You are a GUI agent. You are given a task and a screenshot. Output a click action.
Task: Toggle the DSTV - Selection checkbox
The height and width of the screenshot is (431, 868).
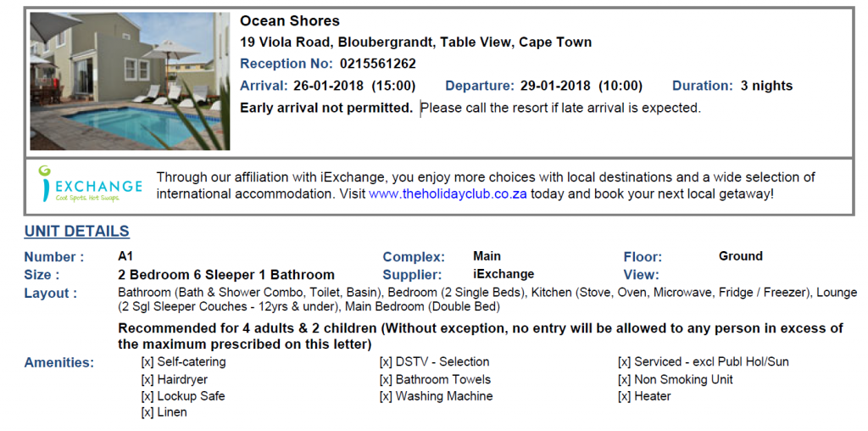click(386, 362)
